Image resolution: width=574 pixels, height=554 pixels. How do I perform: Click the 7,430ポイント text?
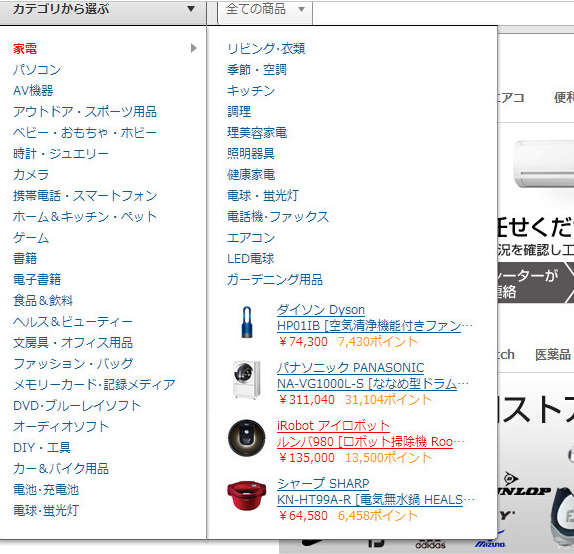click(378, 342)
